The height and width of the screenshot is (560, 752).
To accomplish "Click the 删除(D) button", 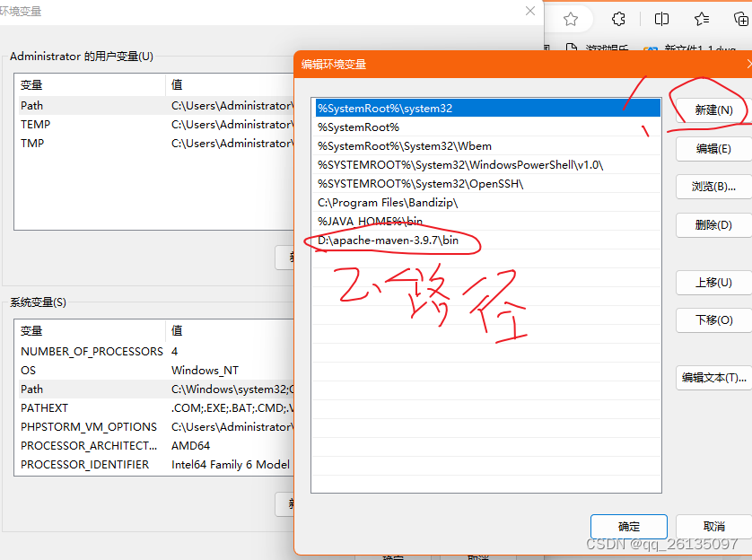I will coord(713,225).
